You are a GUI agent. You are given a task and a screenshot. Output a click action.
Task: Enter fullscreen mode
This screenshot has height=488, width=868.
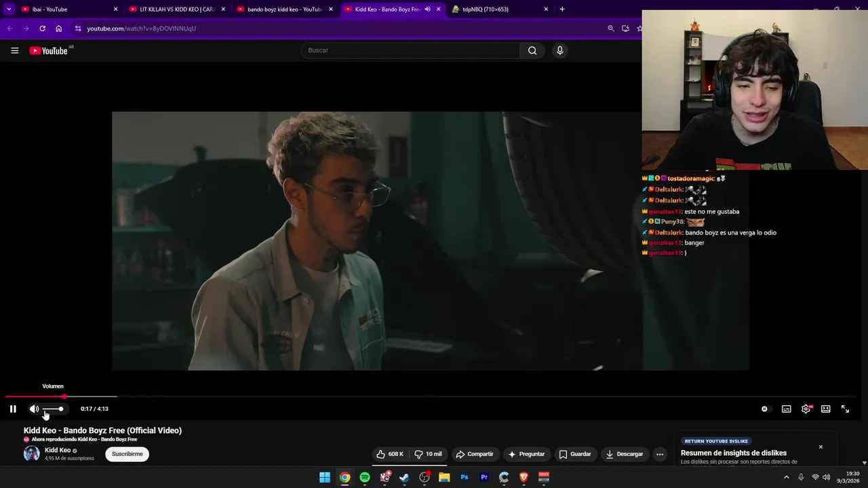coord(845,409)
